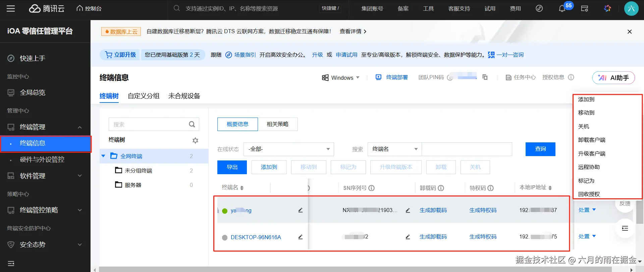The height and width of the screenshot is (272, 644).
Task: Open the colorful AI assistant icon in header
Action: click(607, 8)
